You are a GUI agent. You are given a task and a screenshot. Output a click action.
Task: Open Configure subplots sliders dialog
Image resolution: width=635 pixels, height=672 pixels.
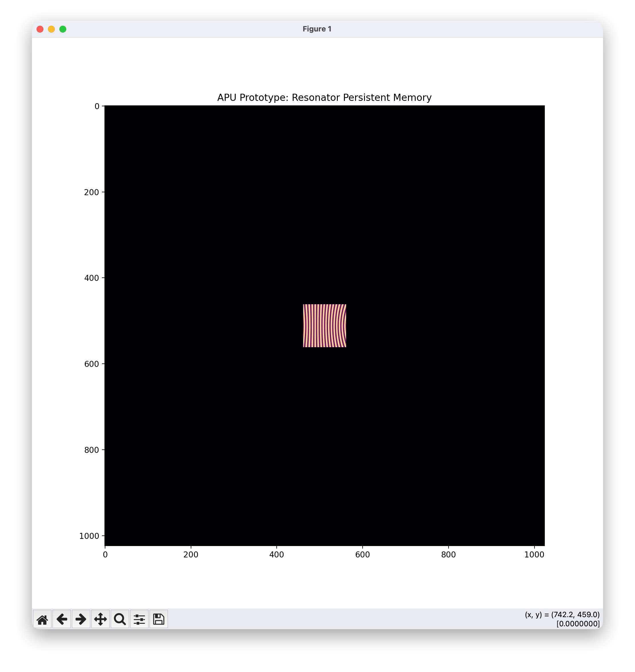click(139, 619)
